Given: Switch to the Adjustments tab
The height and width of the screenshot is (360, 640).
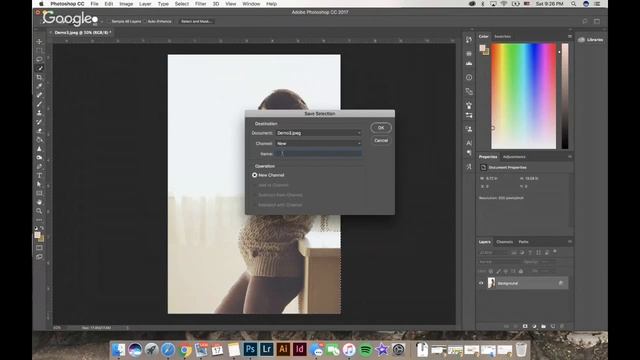Looking at the screenshot, I should (x=514, y=157).
